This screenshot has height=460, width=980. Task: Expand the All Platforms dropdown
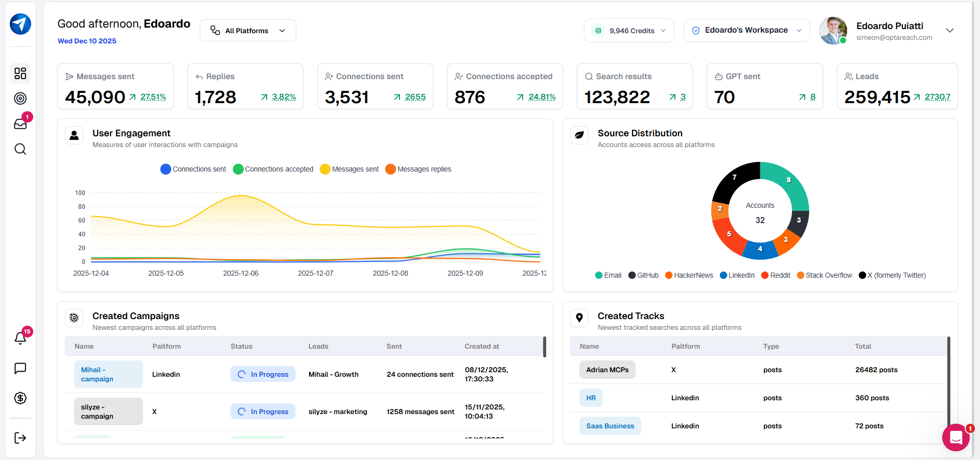pyautogui.click(x=248, y=31)
